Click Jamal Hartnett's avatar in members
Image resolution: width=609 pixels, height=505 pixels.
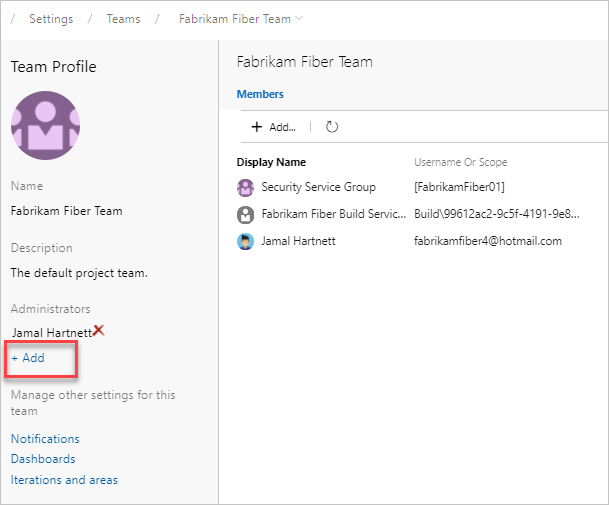coord(245,242)
